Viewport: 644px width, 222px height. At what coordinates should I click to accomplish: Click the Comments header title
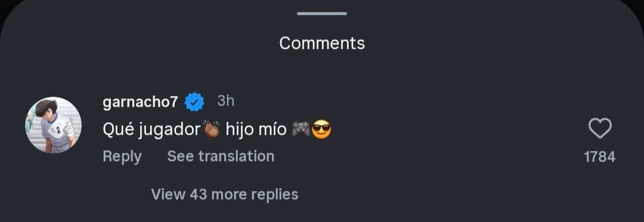coord(322,43)
